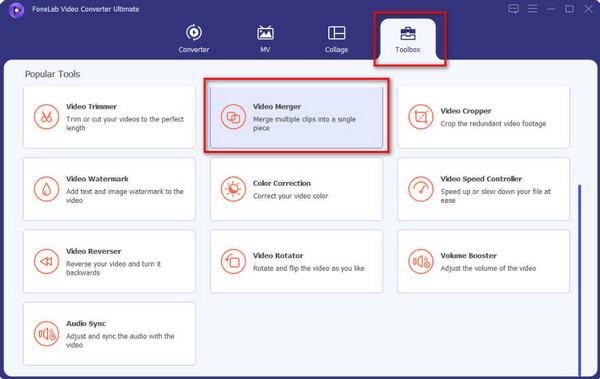The image size is (600, 379).
Task: Click the Audio Sync speaker-clock icon
Action: [46, 334]
